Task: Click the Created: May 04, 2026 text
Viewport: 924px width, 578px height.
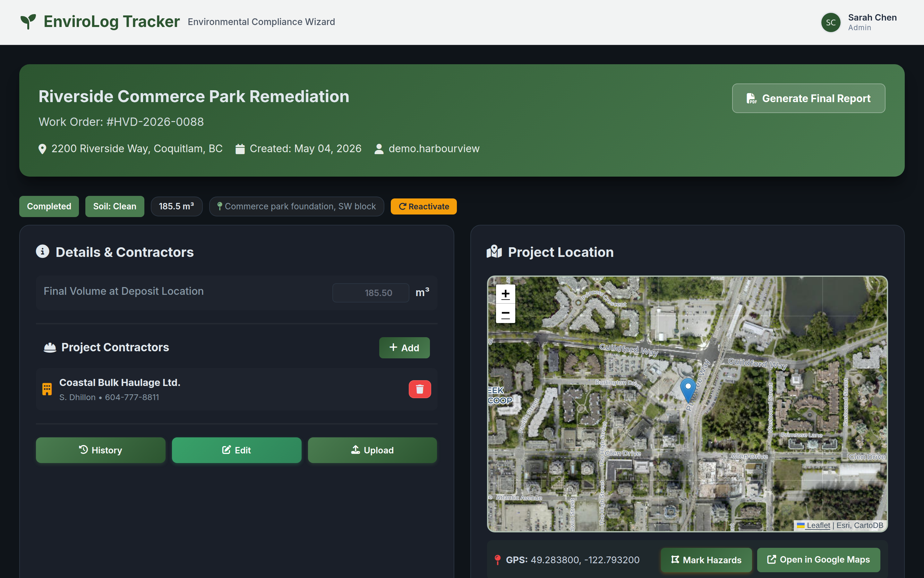Action: (x=305, y=149)
